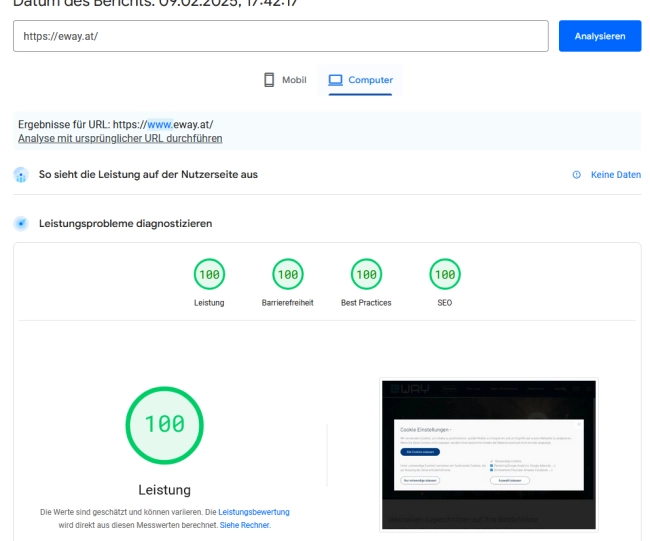Open the Leistungsbewertung link

tap(254, 512)
